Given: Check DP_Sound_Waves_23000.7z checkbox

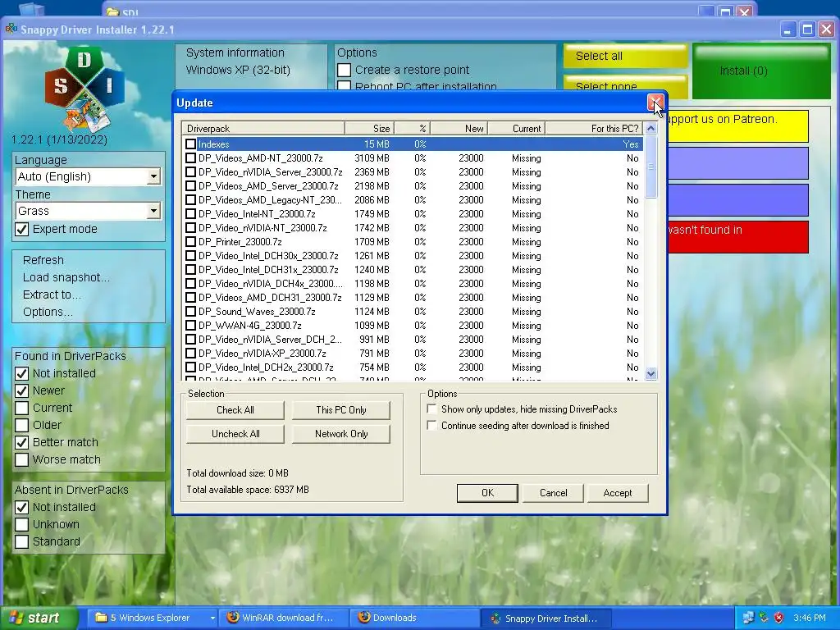Looking at the screenshot, I should click(190, 311).
